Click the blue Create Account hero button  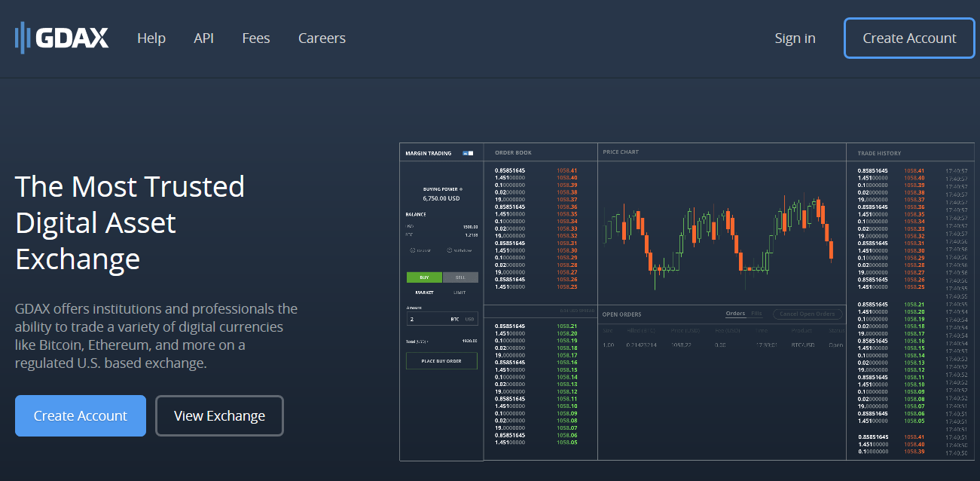81,415
